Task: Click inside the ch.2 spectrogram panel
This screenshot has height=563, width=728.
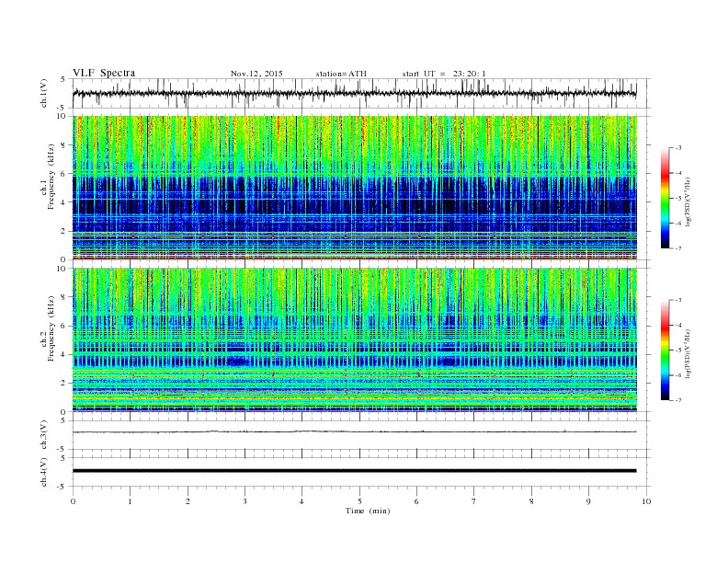Action: pos(355,340)
